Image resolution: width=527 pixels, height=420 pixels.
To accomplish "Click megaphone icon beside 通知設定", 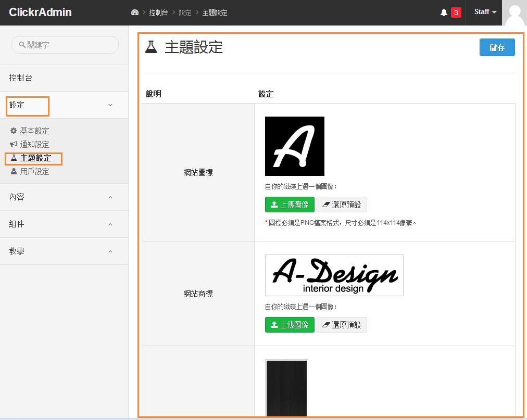I will 14,145.
